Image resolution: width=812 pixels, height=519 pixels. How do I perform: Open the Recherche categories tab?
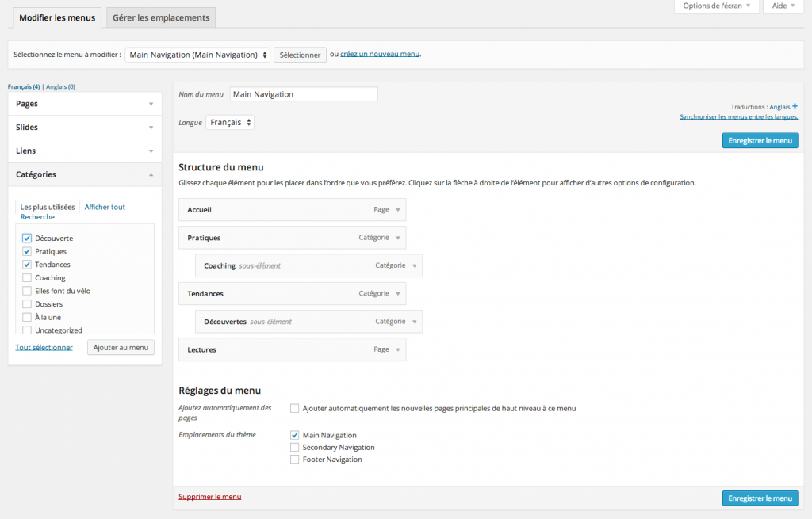(x=37, y=217)
